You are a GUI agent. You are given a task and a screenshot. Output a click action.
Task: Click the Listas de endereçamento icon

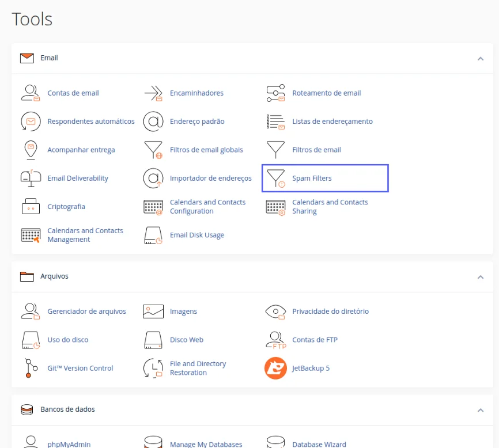coord(275,122)
